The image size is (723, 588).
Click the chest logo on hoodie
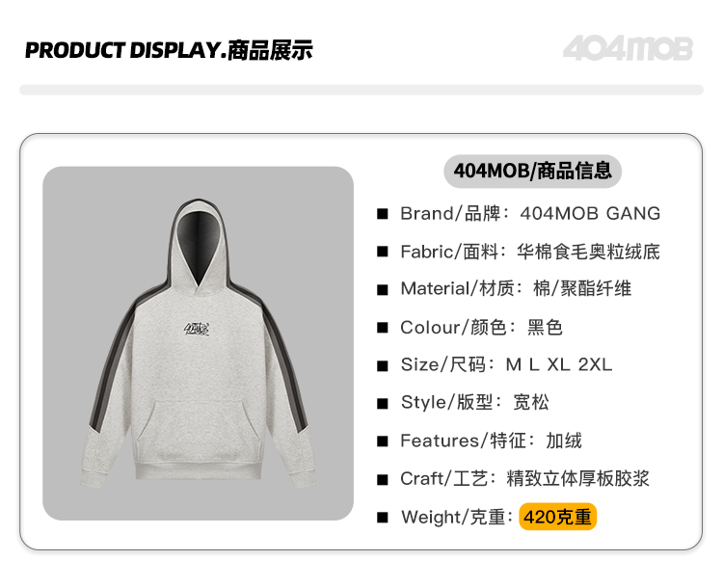tap(197, 330)
